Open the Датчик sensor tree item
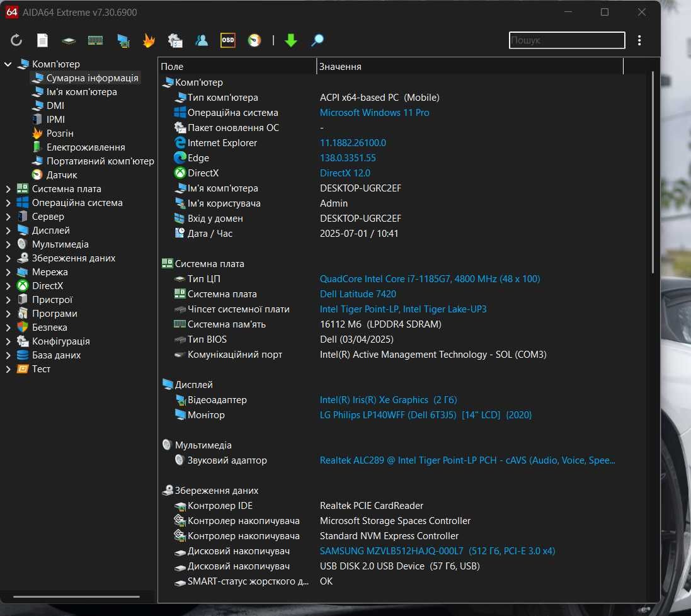The image size is (691, 616). pos(62,175)
